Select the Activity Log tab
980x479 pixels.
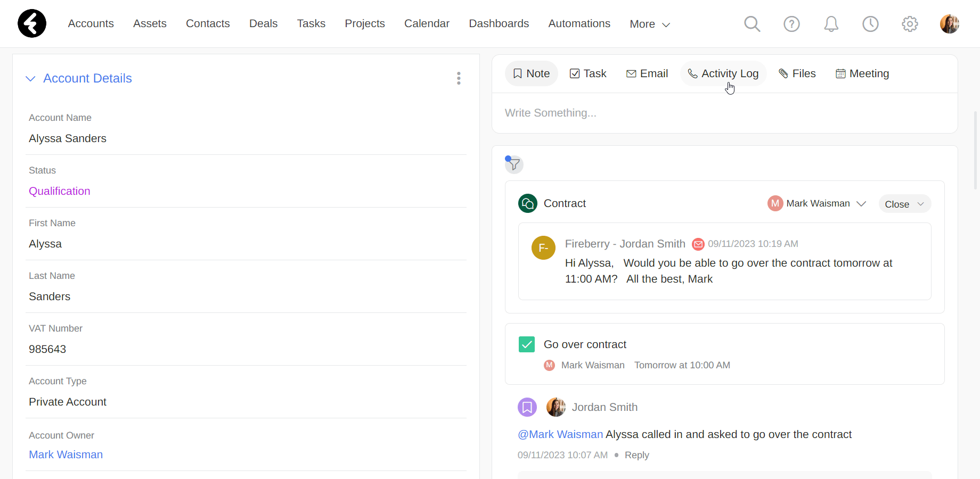point(723,73)
